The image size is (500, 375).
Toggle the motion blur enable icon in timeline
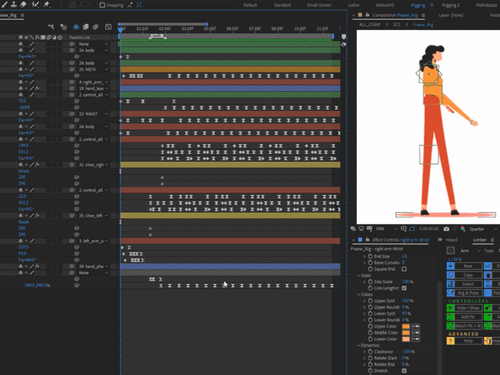click(x=96, y=27)
